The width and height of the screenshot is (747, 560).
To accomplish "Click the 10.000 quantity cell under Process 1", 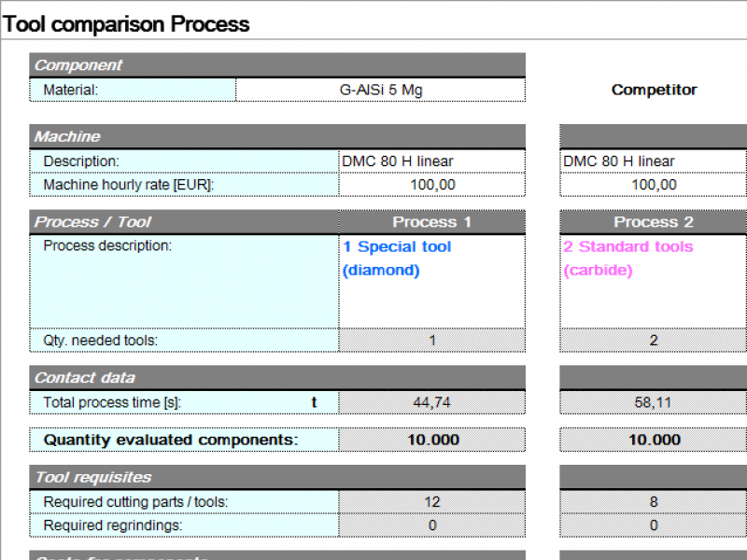I will point(431,439).
